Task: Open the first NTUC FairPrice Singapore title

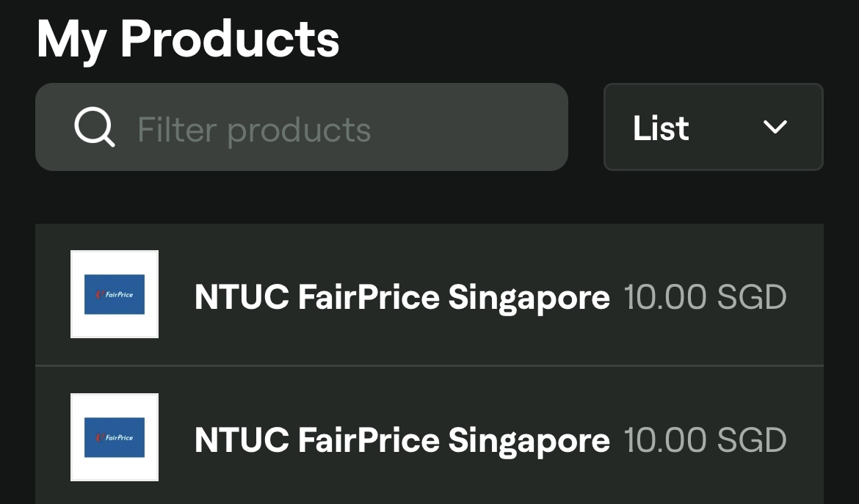Action: (x=402, y=297)
